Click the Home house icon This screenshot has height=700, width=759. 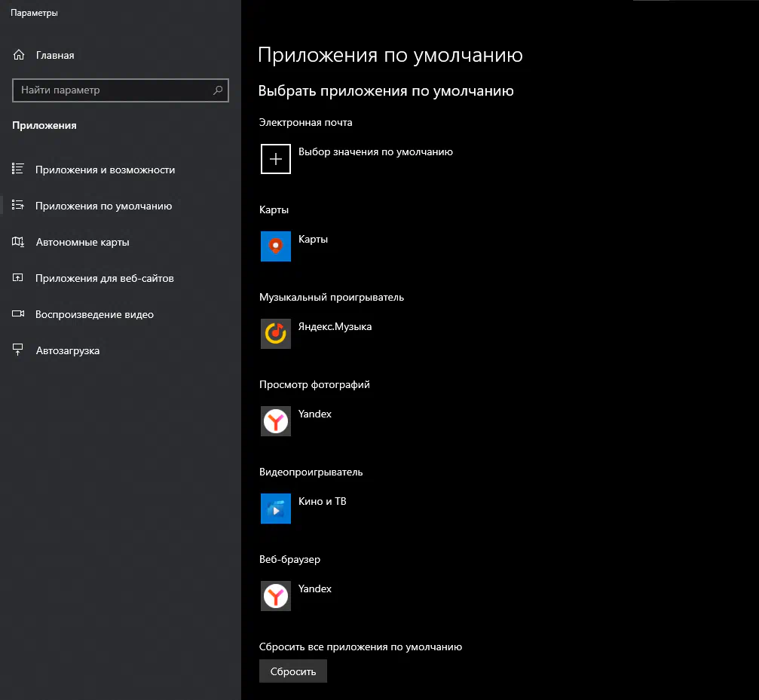point(19,55)
